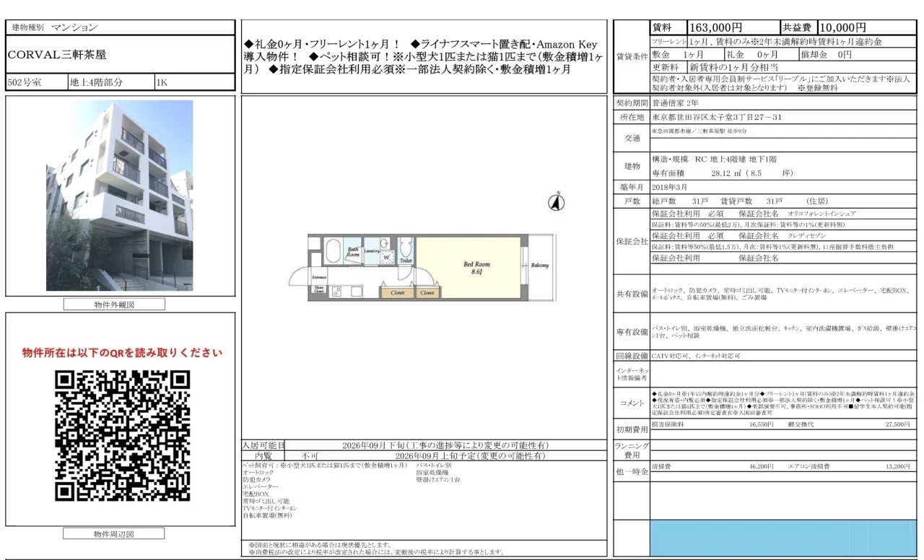Click the common fee '10,000円'
924x560 pixels.
[842, 28]
